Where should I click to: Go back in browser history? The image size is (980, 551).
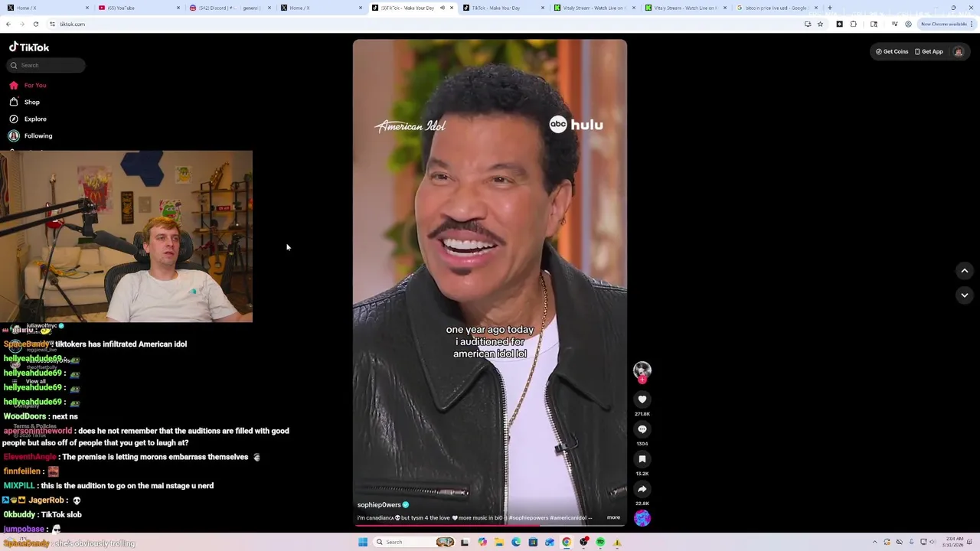click(x=8, y=24)
